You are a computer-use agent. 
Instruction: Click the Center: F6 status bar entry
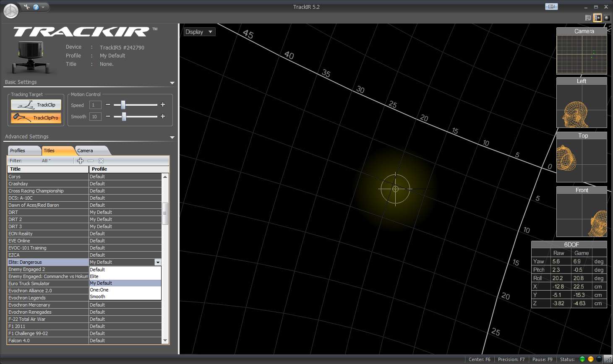tap(479, 359)
